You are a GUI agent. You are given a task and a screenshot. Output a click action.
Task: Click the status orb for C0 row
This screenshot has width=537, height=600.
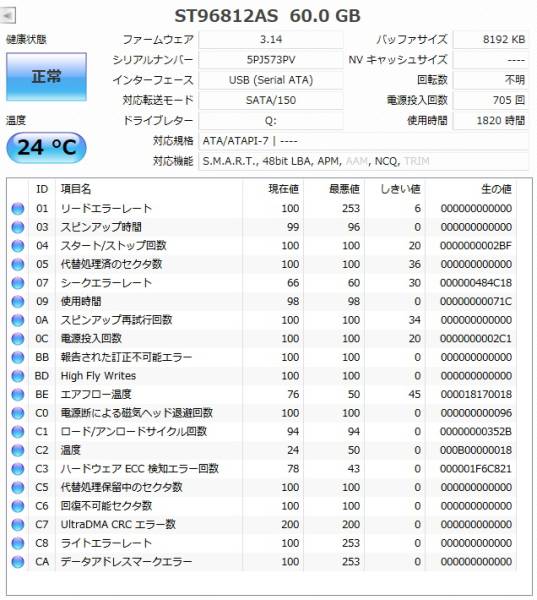(x=18, y=413)
